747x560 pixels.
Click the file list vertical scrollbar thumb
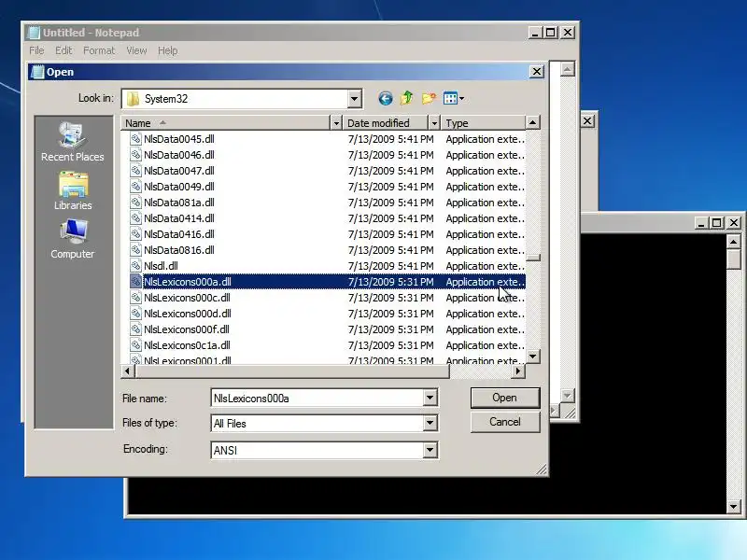(533, 258)
